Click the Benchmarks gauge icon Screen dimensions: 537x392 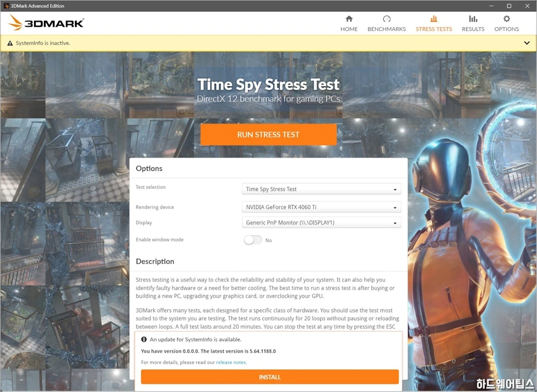tap(386, 18)
